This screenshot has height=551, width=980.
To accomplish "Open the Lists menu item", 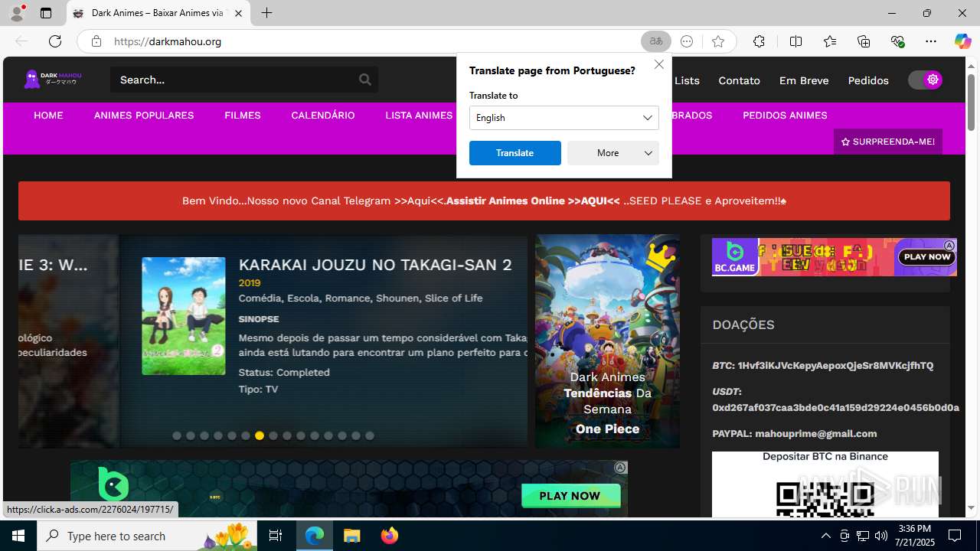I will point(687,80).
